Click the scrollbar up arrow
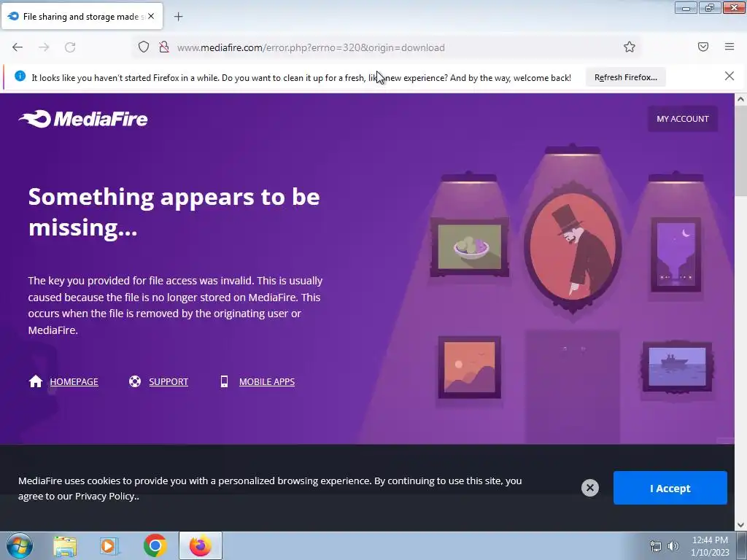 click(740, 99)
